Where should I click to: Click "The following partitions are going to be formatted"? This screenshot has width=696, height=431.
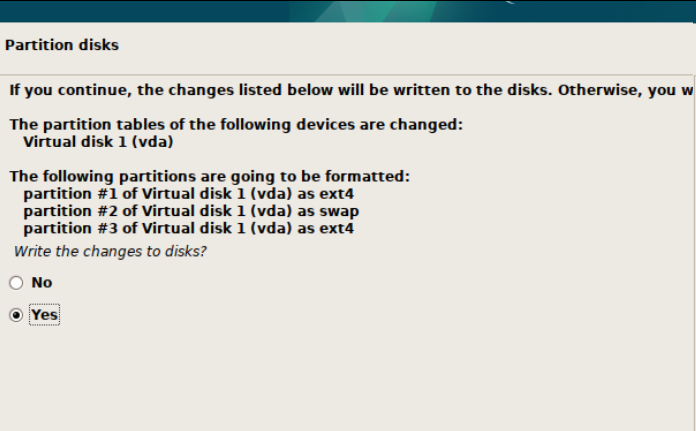209,177
